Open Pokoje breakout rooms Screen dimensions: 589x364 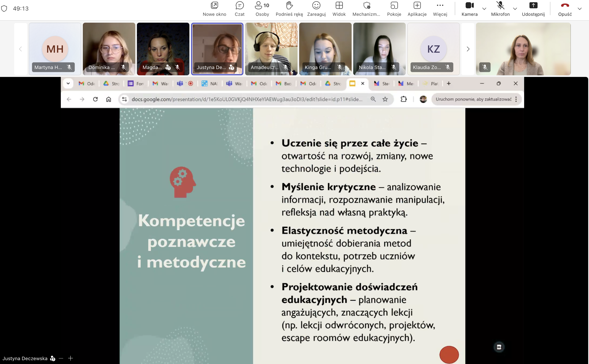click(x=394, y=9)
